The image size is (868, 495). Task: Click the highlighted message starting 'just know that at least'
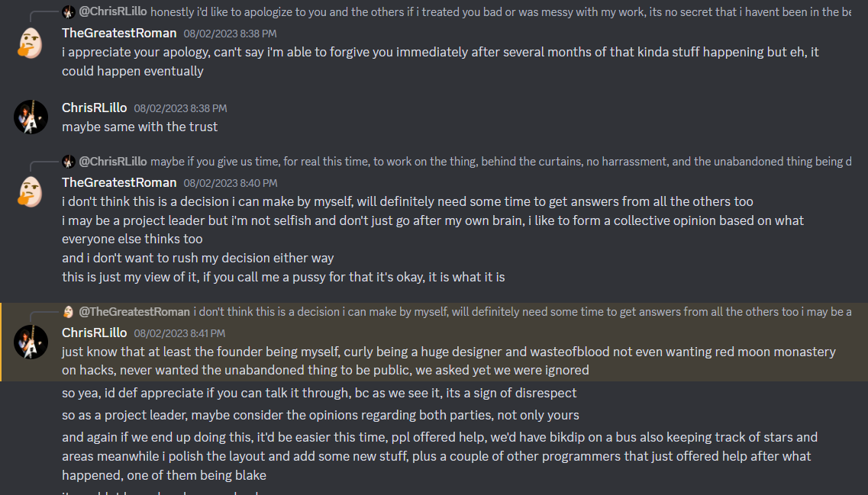point(448,361)
